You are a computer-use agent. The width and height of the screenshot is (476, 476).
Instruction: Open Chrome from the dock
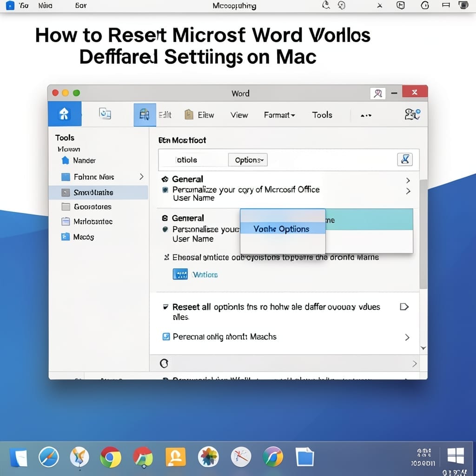pos(111,457)
